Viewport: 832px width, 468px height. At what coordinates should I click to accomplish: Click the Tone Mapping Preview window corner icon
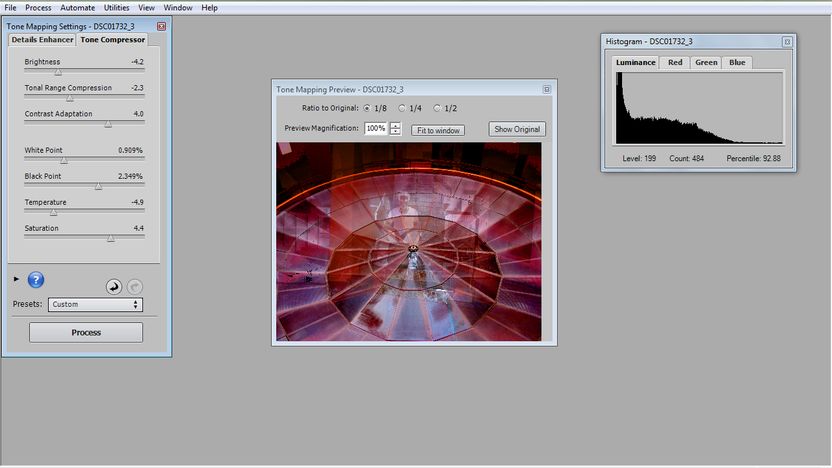(x=547, y=89)
